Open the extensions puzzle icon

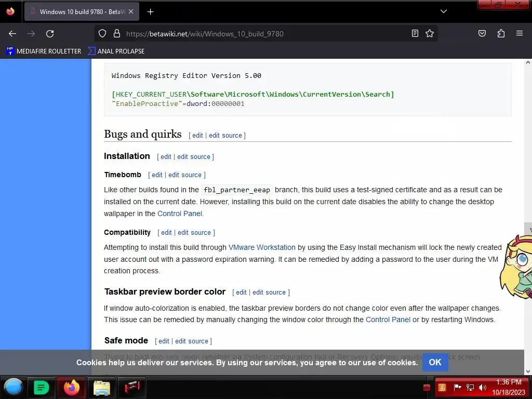(501, 33)
